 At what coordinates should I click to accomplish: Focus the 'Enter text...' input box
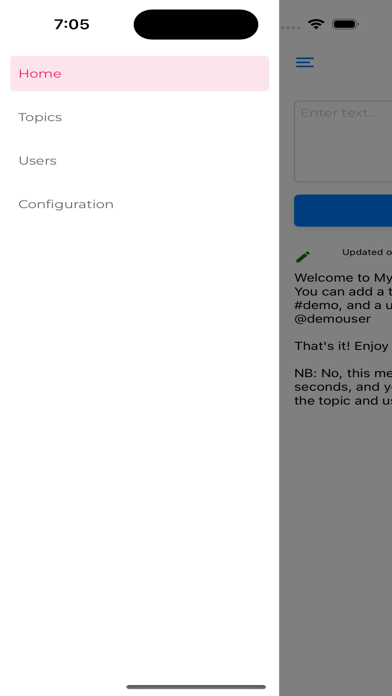coord(343,141)
